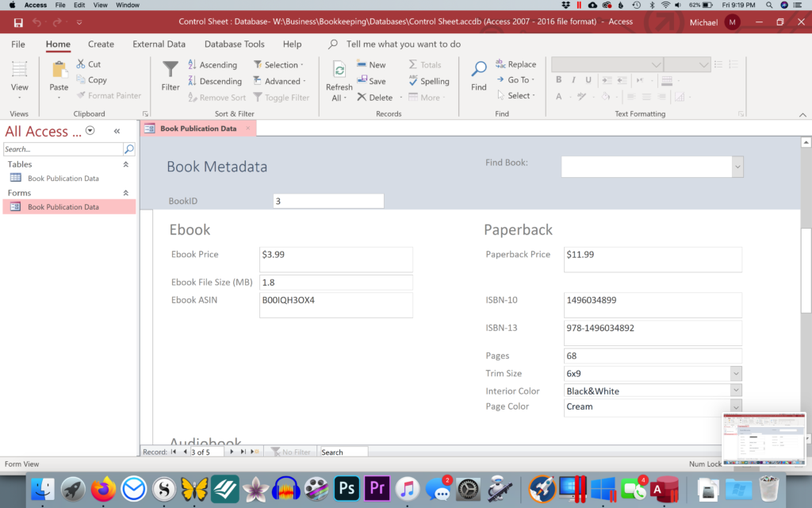Viewport: 812px width, 508px height.
Task: Open the Advanced filter options dropdown
Action: 279,82
